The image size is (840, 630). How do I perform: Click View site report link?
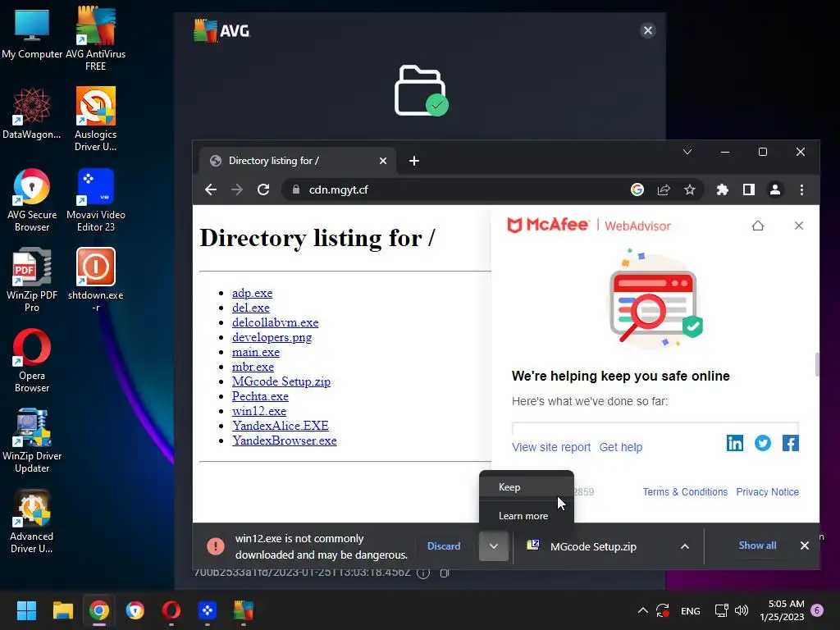click(550, 447)
